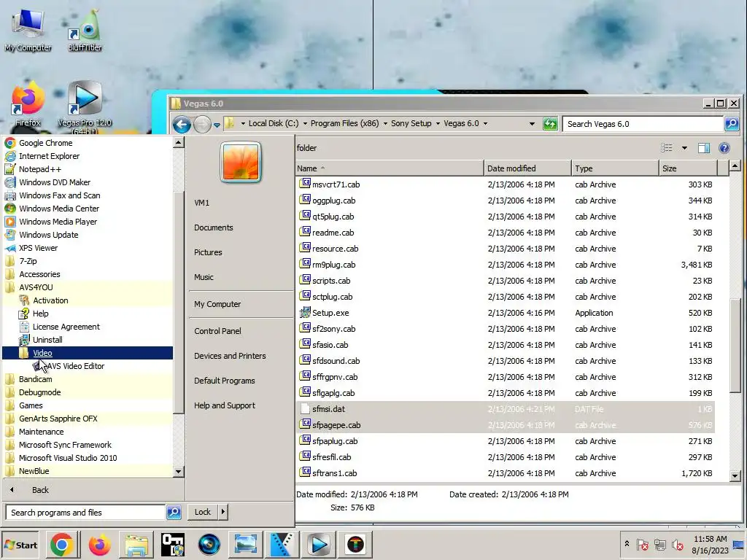Click the BluffTitler T taskbar icon
Viewport: 747px width, 560px height.
click(355, 545)
